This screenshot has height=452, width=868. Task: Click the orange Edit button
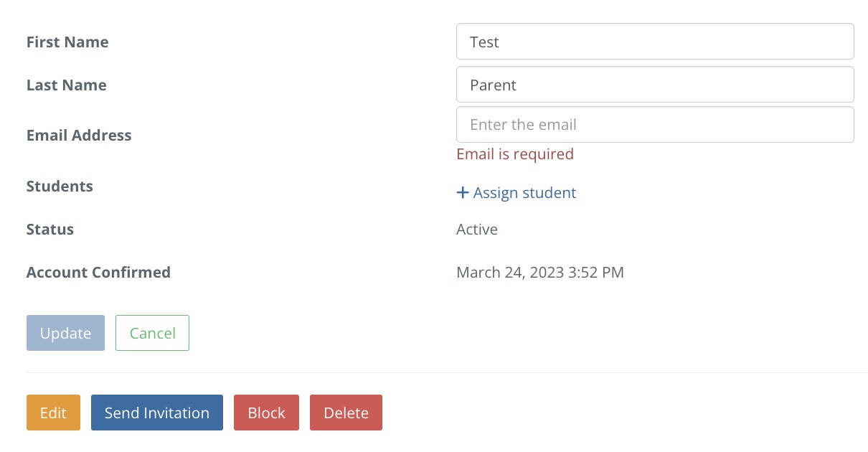[x=53, y=413]
